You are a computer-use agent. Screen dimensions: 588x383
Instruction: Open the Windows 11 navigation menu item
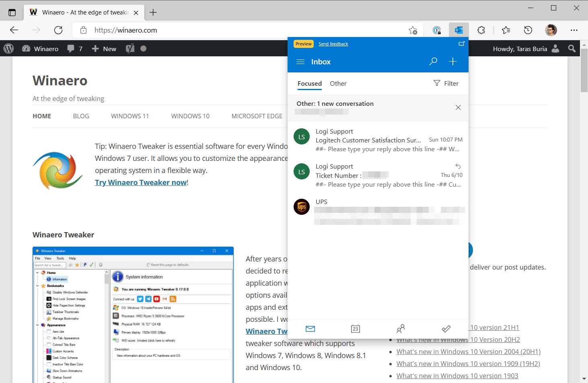pyautogui.click(x=130, y=116)
